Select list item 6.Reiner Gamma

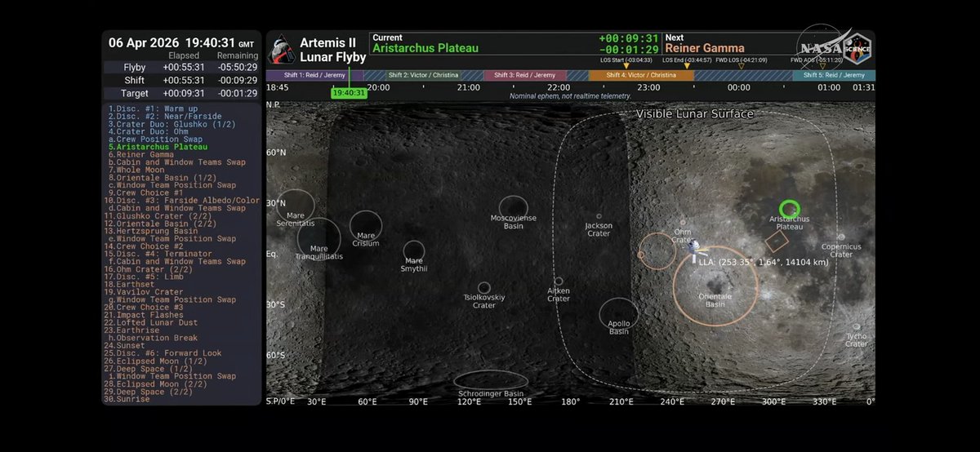(140, 154)
